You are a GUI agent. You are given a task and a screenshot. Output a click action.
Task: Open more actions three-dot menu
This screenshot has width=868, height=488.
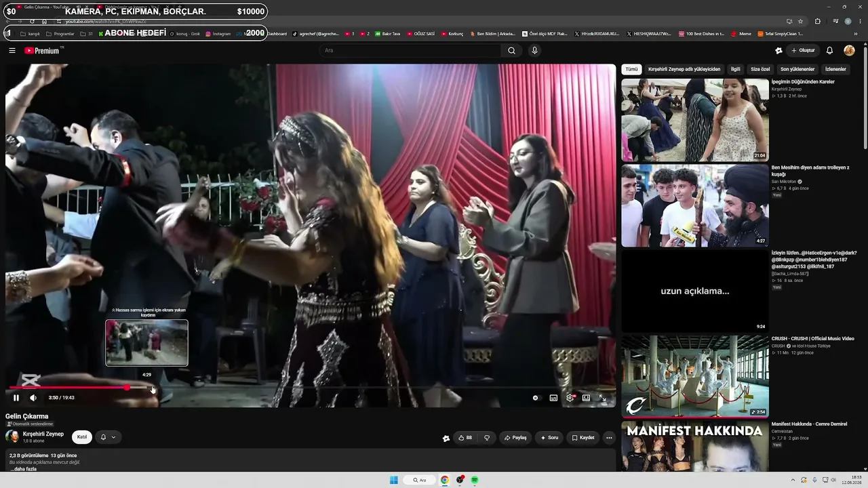[x=609, y=438]
